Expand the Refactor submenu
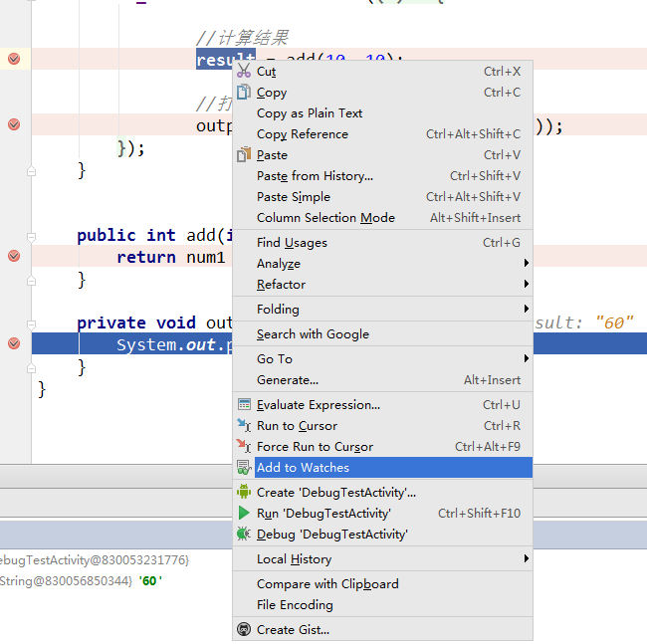The height and width of the screenshot is (644, 647). [382, 285]
